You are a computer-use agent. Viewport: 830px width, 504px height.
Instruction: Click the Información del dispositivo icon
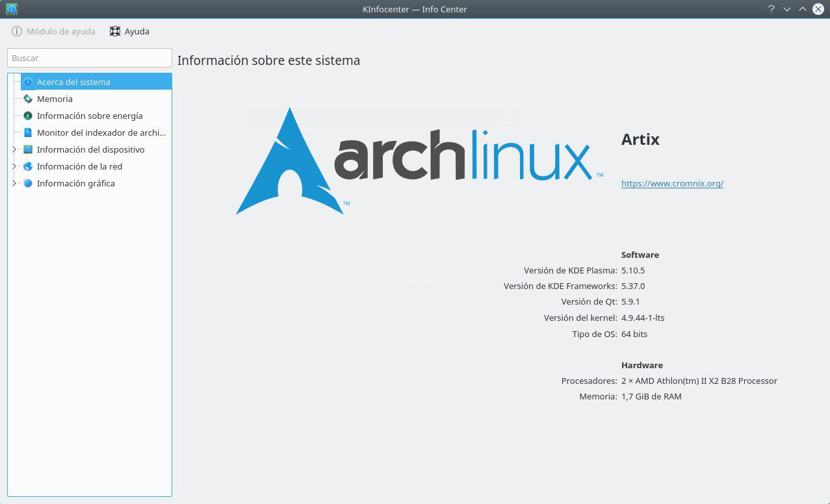[28, 149]
